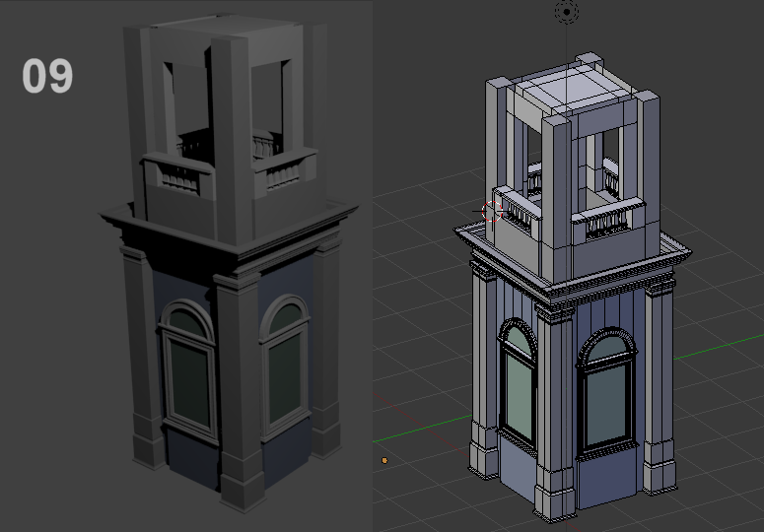Select the flat roof face of the wireframe tower
Screen dimensions: 764x532
(575, 90)
